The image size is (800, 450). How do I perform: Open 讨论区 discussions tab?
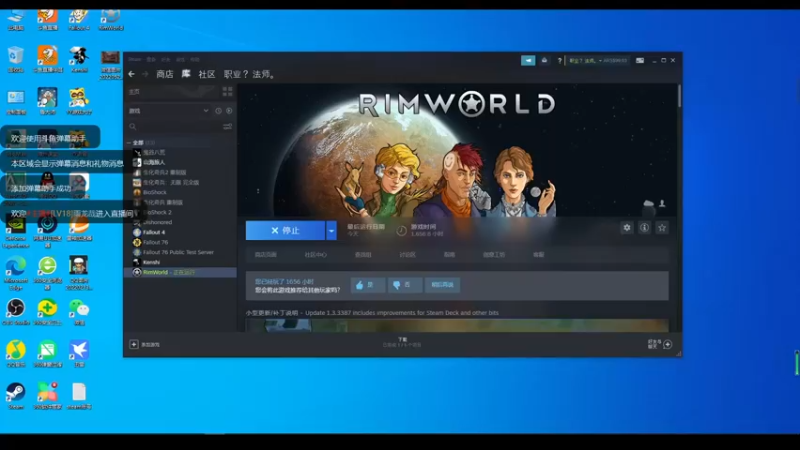407,255
